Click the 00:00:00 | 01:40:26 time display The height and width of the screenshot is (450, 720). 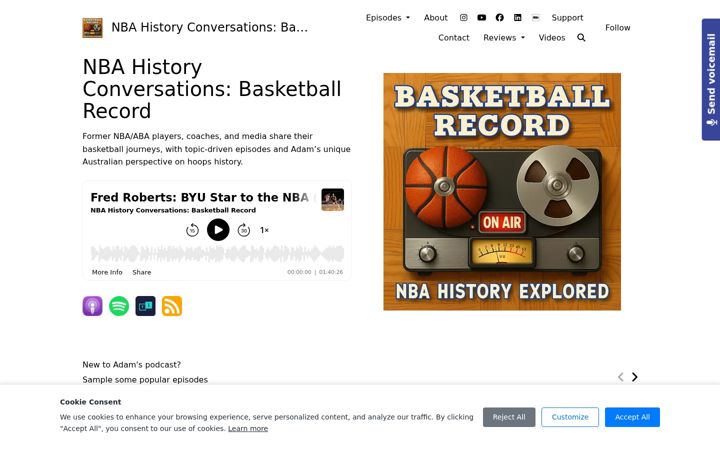coord(315,272)
